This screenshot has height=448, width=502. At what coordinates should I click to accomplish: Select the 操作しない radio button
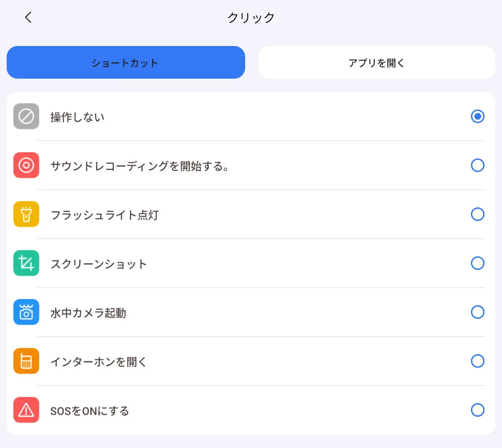(x=478, y=116)
